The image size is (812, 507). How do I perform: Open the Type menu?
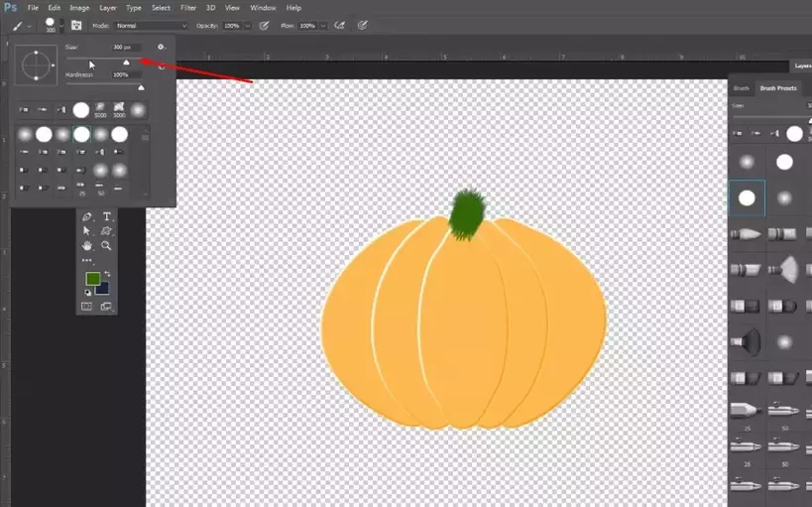point(134,8)
